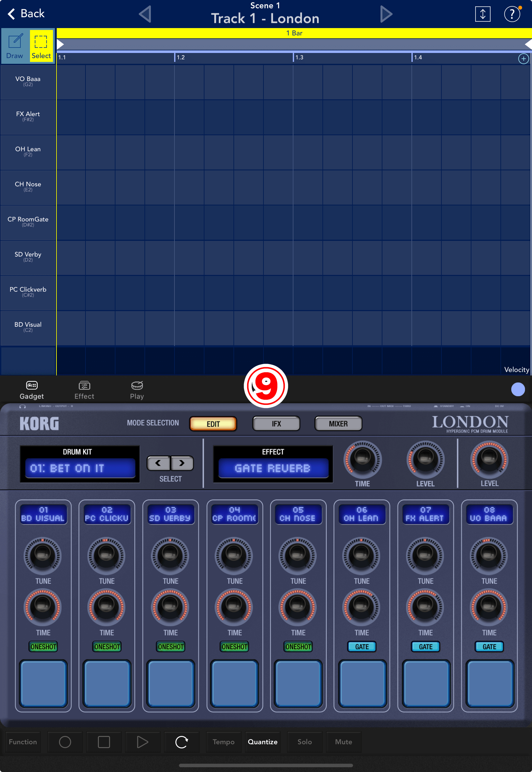532x772 pixels.
Task: Toggle GATE on pad 06 OH Lean
Action: [362, 647]
